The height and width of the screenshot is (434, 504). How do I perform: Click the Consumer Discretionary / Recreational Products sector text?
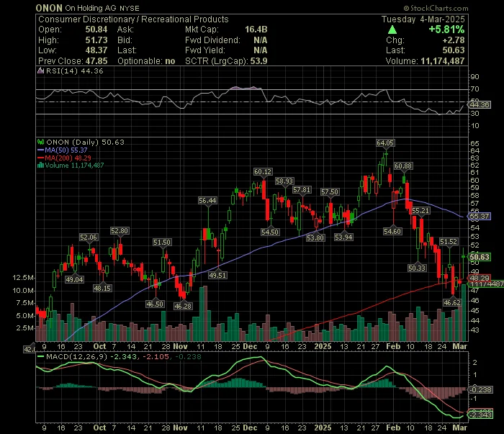[133, 19]
